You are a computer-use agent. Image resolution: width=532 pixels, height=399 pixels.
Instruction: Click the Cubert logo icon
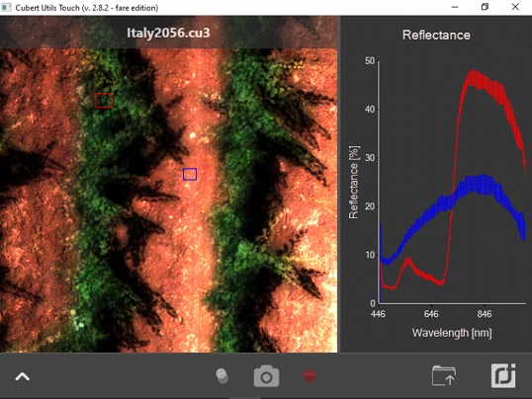503,375
